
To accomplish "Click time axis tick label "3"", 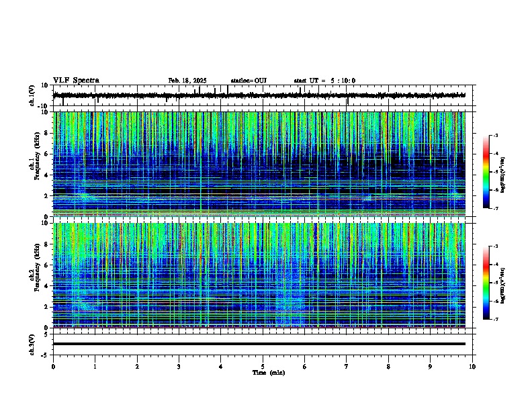I will (x=179, y=367).
